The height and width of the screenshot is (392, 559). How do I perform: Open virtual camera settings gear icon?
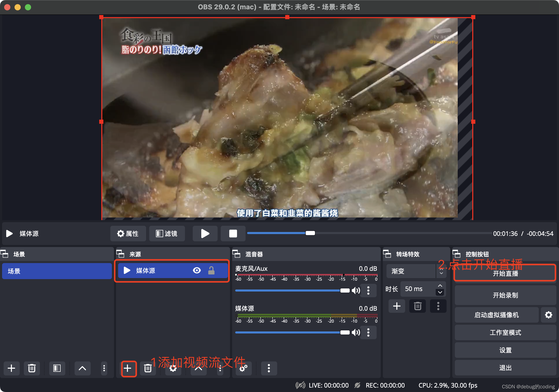pyautogui.click(x=548, y=315)
